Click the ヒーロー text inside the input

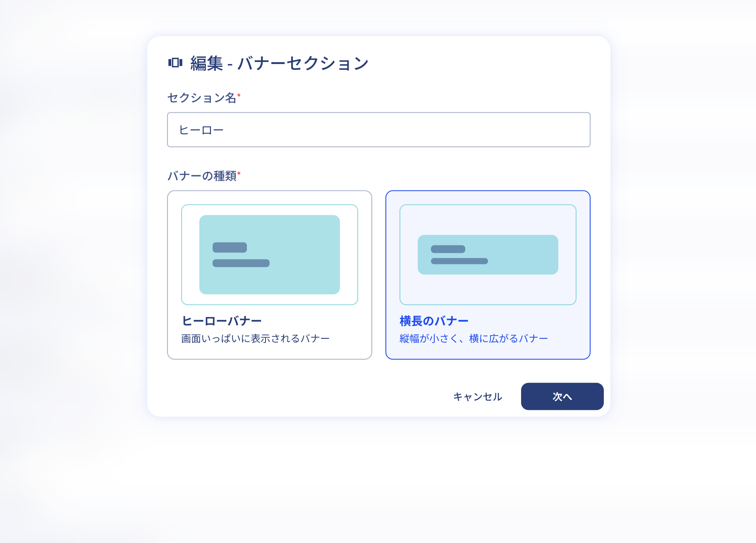[201, 130]
